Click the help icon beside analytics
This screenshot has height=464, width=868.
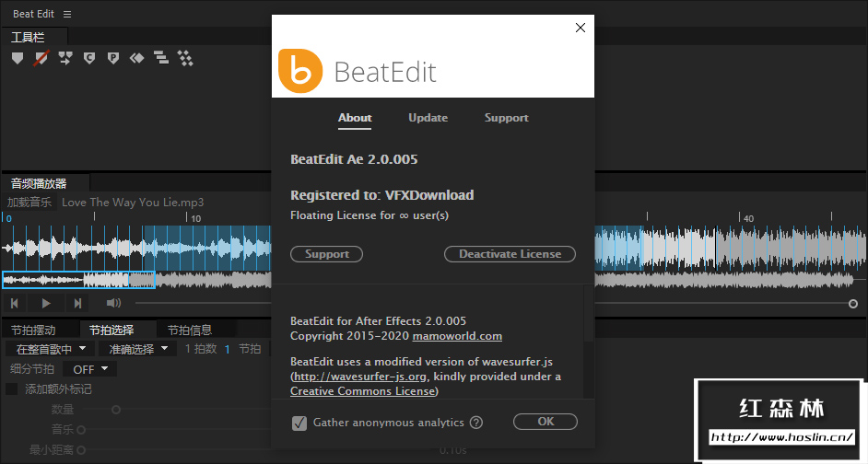pos(476,423)
